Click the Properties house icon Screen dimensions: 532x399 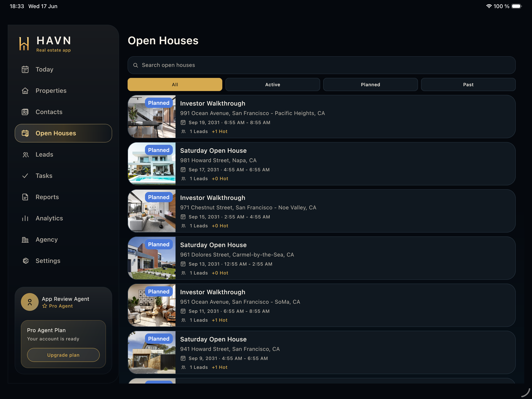point(25,91)
